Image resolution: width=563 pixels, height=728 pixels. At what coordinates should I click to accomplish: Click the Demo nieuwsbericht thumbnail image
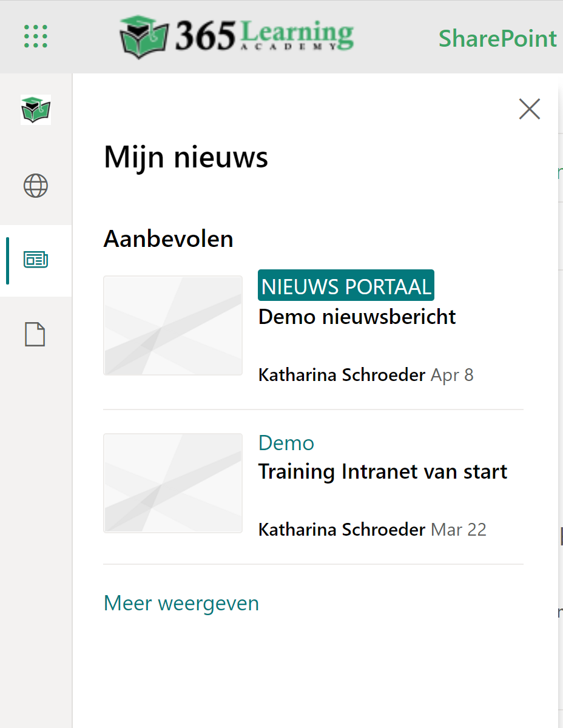(173, 326)
